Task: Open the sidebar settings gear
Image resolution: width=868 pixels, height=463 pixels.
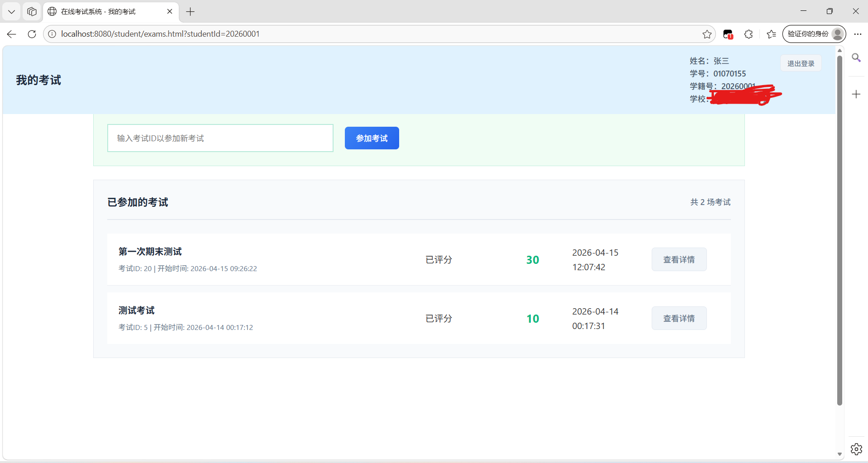Action: [x=856, y=449]
